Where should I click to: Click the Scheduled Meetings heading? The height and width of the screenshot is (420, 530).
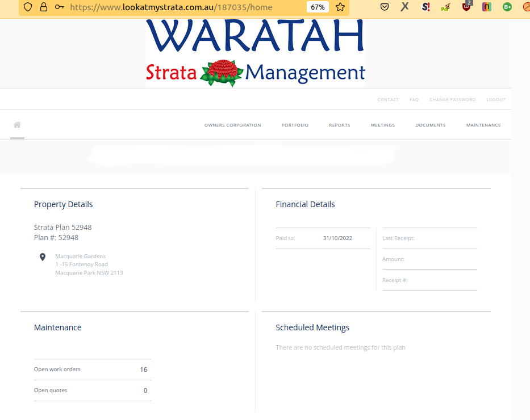pyautogui.click(x=312, y=327)
